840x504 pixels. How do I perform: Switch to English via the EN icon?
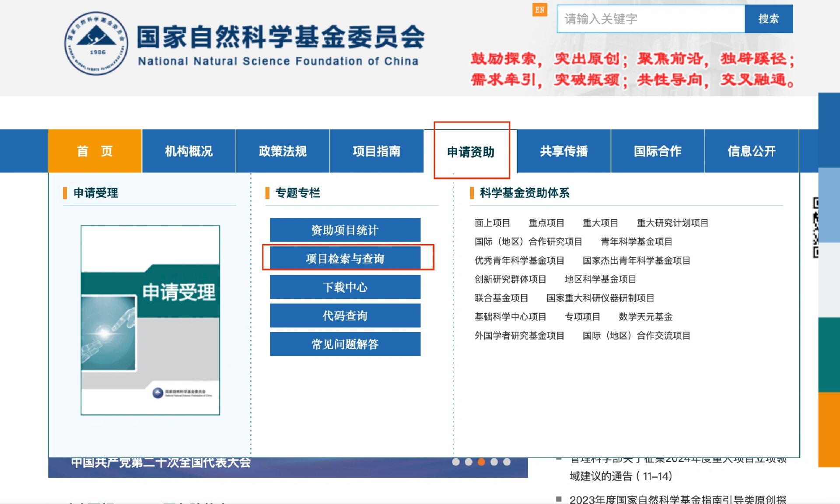539,10
